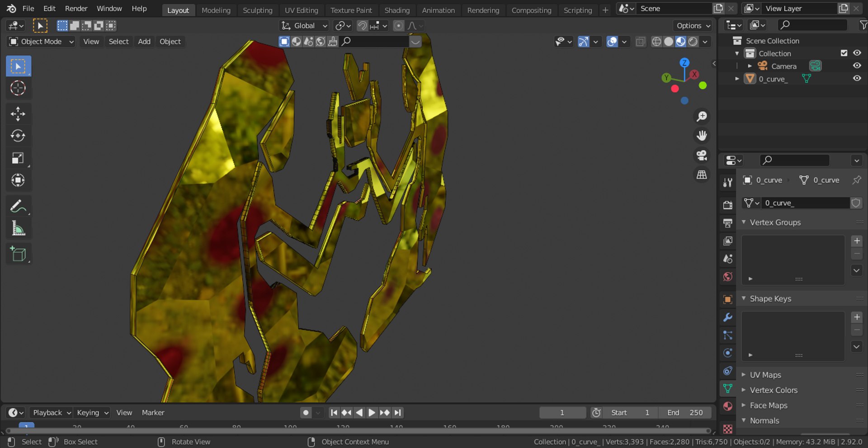Switch perspective/orthographic grid icon
This screenshot has width=868, height=448.
click(702, 174)
